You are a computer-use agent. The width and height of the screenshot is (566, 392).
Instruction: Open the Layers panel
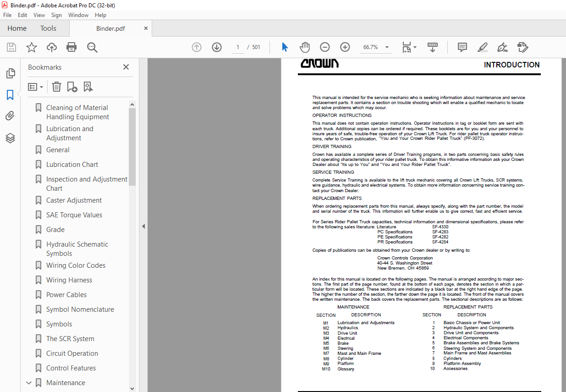(x=10, y=138)
